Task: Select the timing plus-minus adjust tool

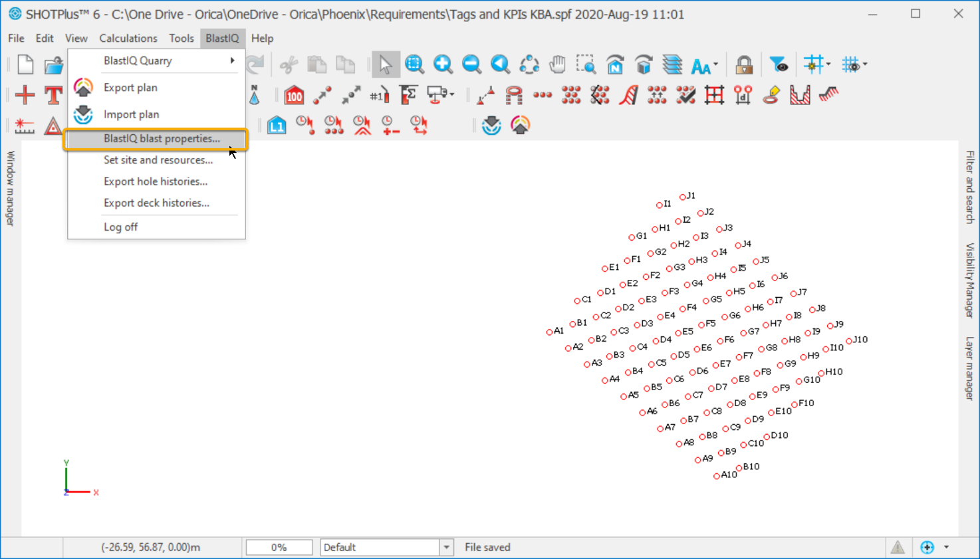Action: tap(391, 125)
